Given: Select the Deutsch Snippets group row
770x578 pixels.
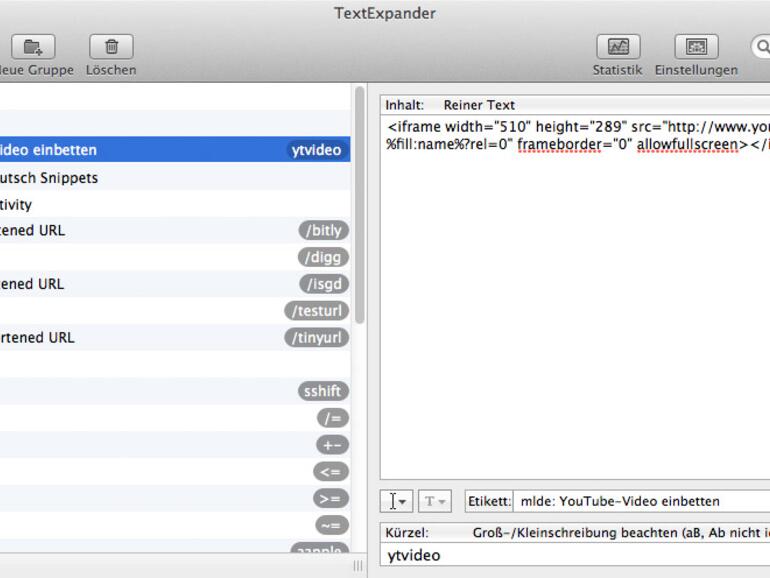Looking at the screenshot, I should pyautogui.click(x=175, y=177).
